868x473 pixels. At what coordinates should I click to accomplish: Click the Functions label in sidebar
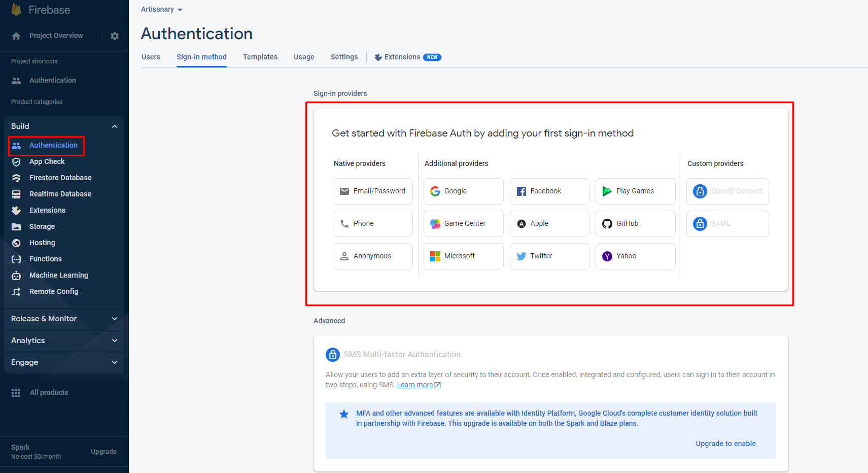(46, 259)
